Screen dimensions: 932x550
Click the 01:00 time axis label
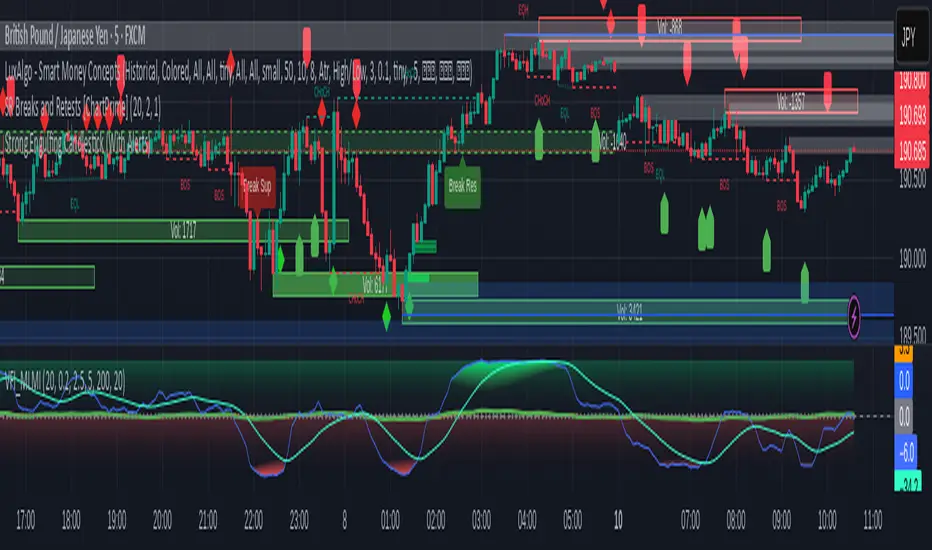coord(390,520)
